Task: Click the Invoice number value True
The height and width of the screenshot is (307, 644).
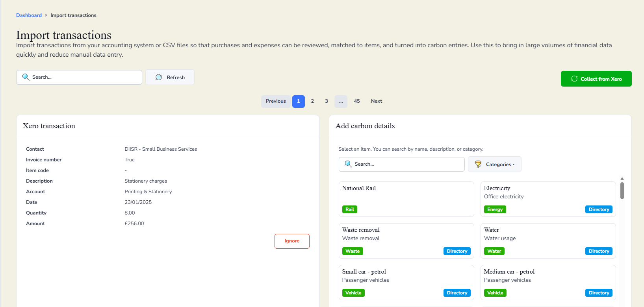Action: (x=130, y=160)
